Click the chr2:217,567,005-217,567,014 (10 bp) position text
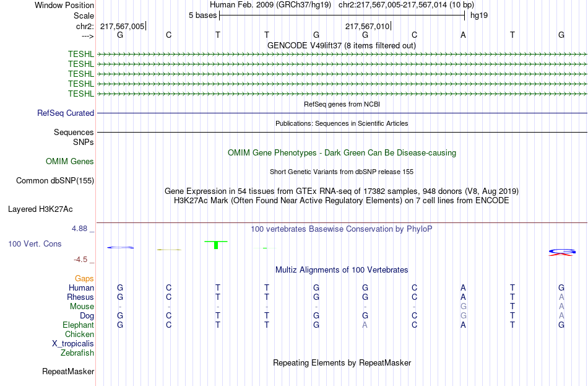The width and height of the screenshot is (588, 386). (406, 5)
